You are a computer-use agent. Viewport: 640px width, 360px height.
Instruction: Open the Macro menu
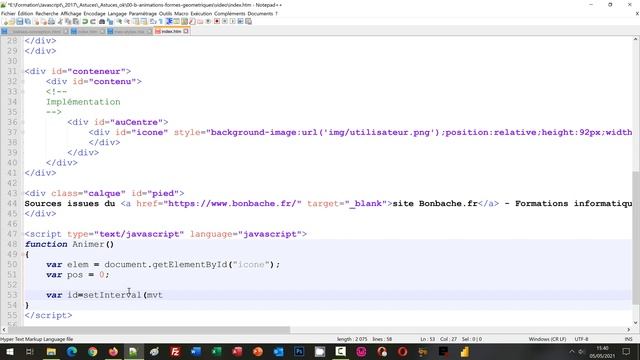click(x=181, y=13)
